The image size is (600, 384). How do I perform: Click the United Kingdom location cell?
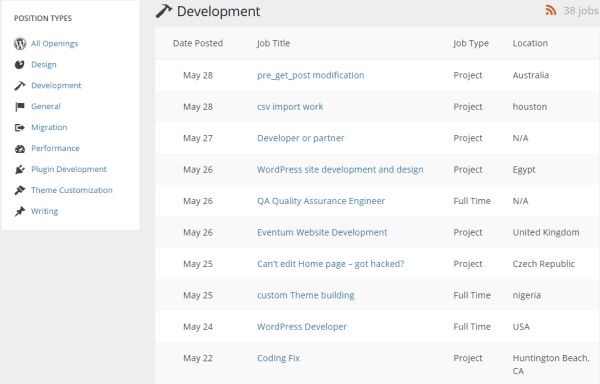(x=546, y=233)
